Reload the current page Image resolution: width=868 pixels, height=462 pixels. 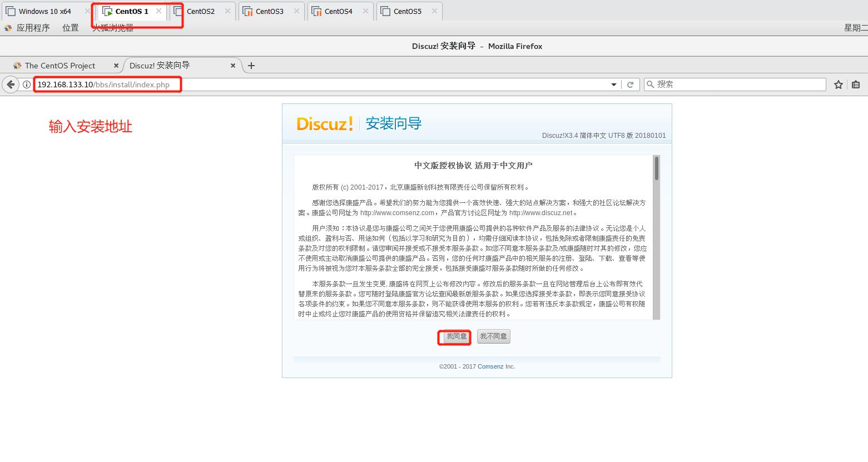point(630,85)
